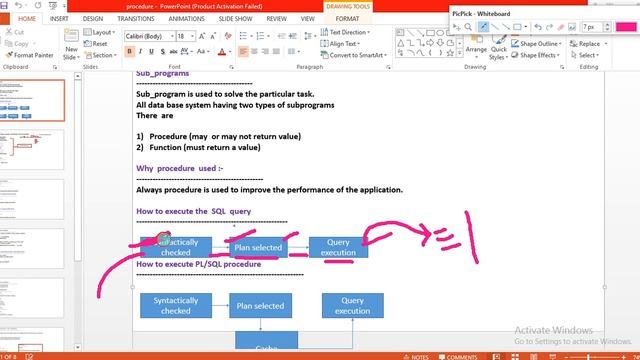Click Decrease Font Size icon
This screenshot has height=360, width=640.
[213, 36]
